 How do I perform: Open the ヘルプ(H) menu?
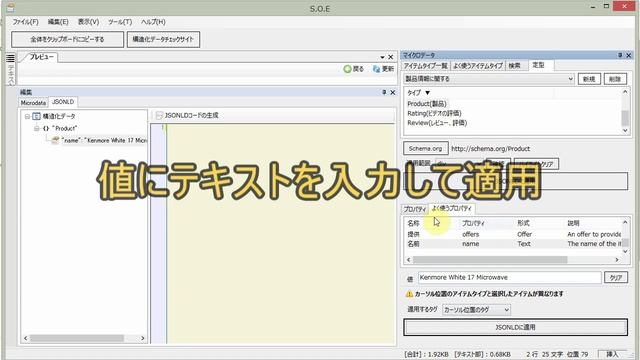(153, 22)
